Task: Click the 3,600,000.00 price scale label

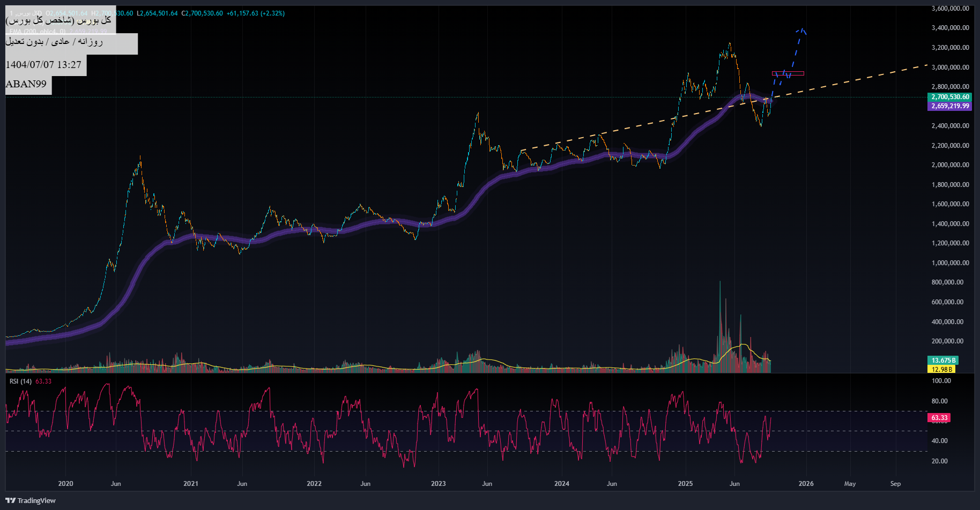Action: [950, 9]
